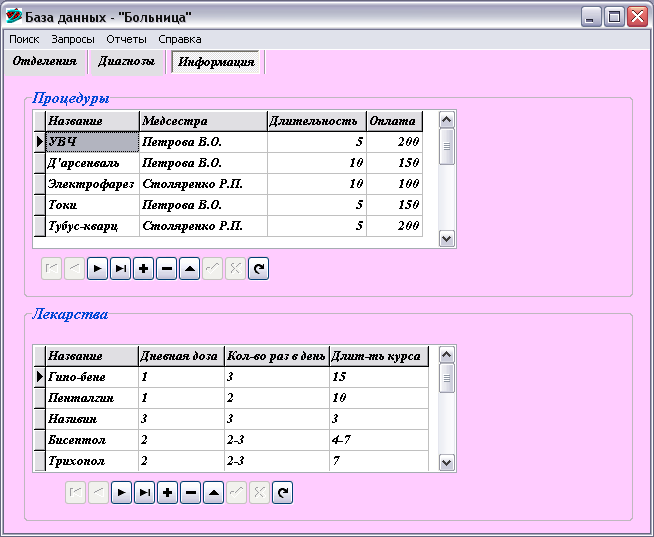Edit current record in Лекарства navigator
The height and width of the screenshot is (537, 654).
pos(214,492)
